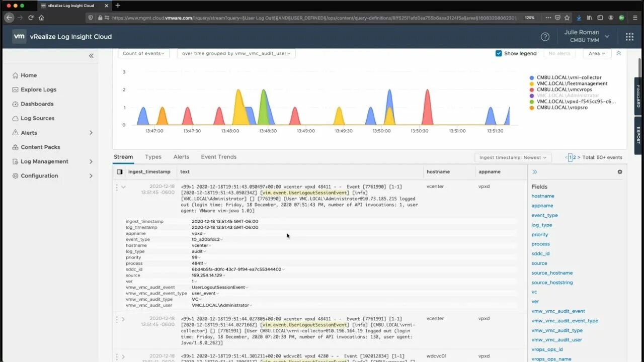Collapse Fields panel with double arrow
Screen dimensions: 644x362
[535, 171]
